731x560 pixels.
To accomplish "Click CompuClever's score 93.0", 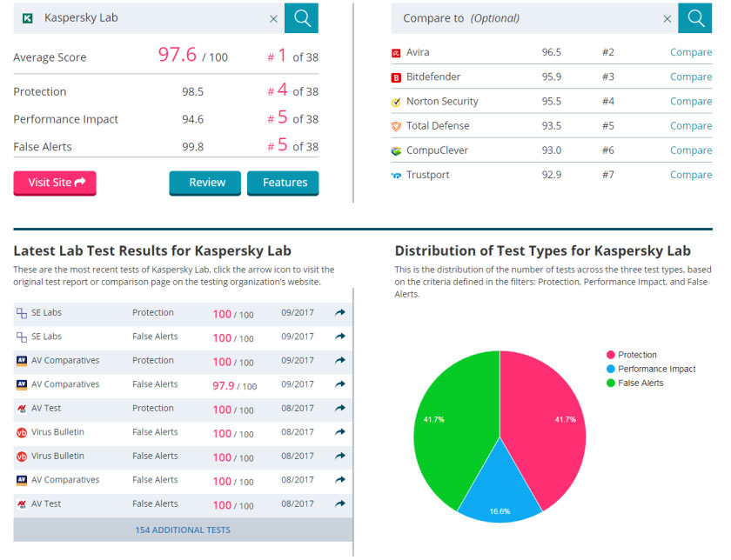I will point(552,150).
